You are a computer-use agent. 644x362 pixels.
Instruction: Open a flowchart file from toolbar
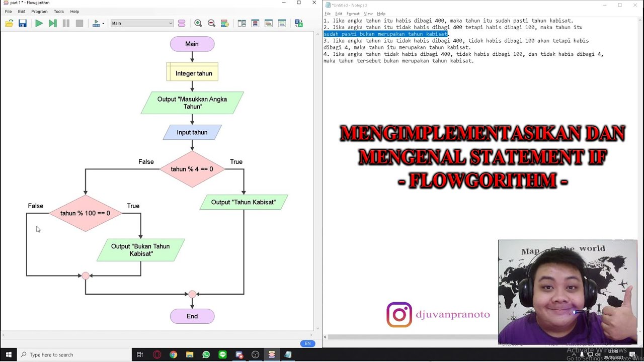point(9,23)
